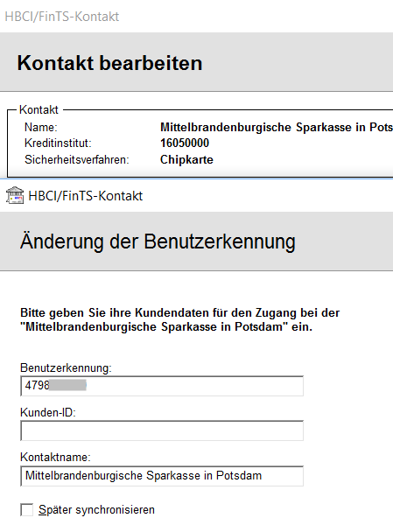Click the Später synchronisieren label text

click(97, 509)
